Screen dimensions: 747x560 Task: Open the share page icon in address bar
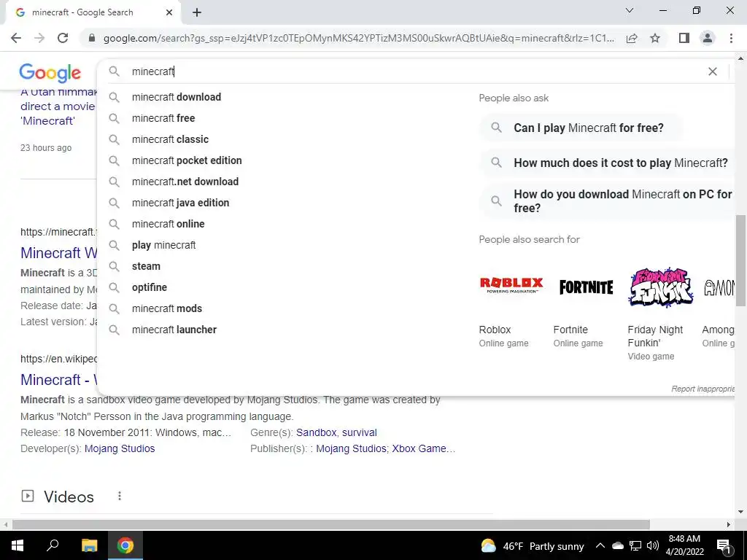point(632,38)
